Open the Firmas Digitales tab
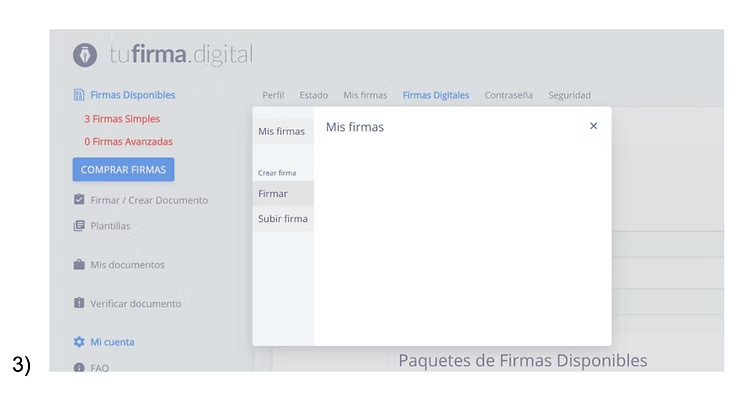The height and width of the screenshot is (406, 740). pyautogui.click(x=436, y=95)
